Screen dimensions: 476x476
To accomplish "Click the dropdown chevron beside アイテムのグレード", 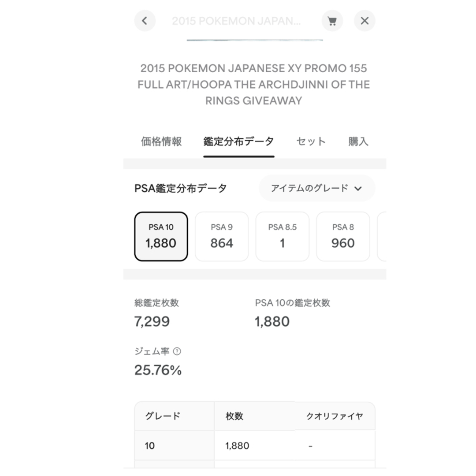I will 358,189.
